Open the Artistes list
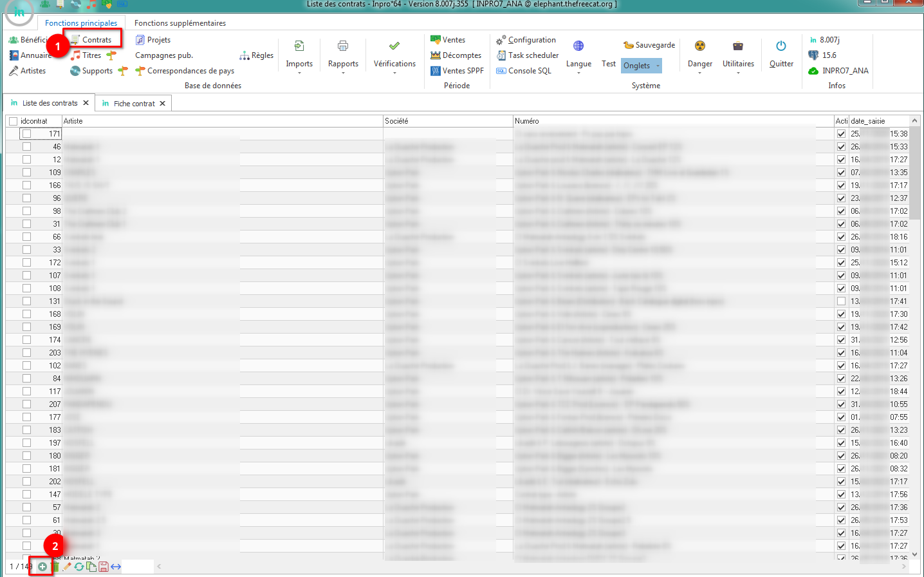This screenshot has height=577, width=924. 28,71
